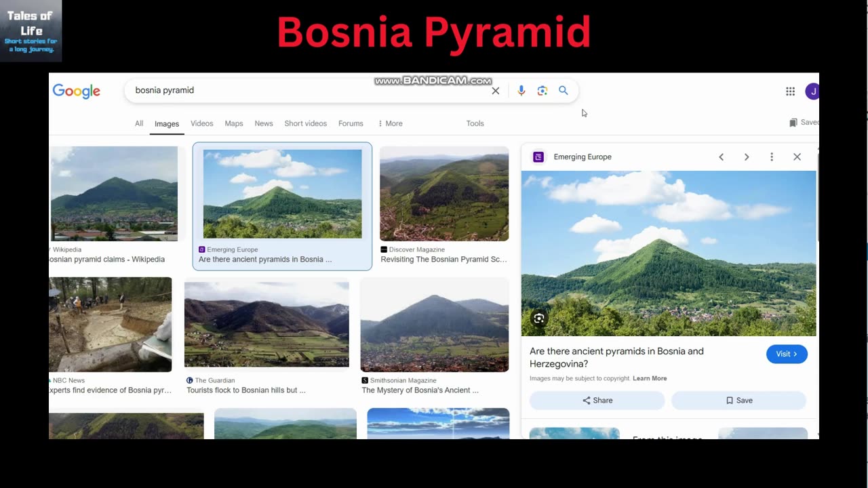Open the Short videos tab
This screenshot has width=868, height=488.
305,123
